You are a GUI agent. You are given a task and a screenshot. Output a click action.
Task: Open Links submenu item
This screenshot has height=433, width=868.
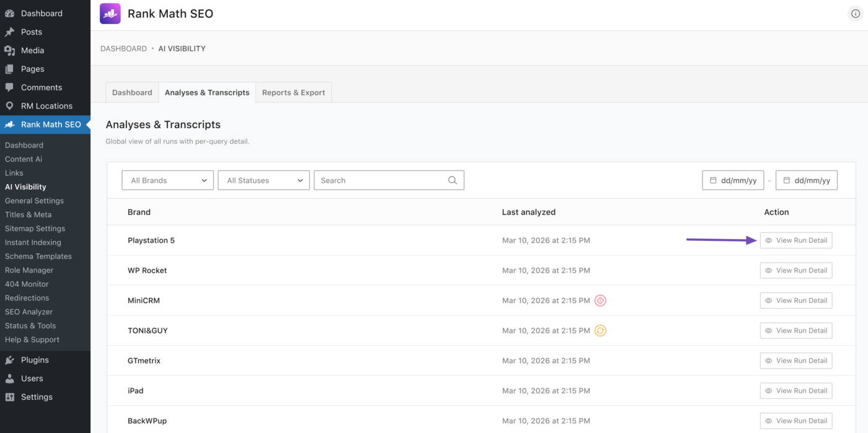14,173
